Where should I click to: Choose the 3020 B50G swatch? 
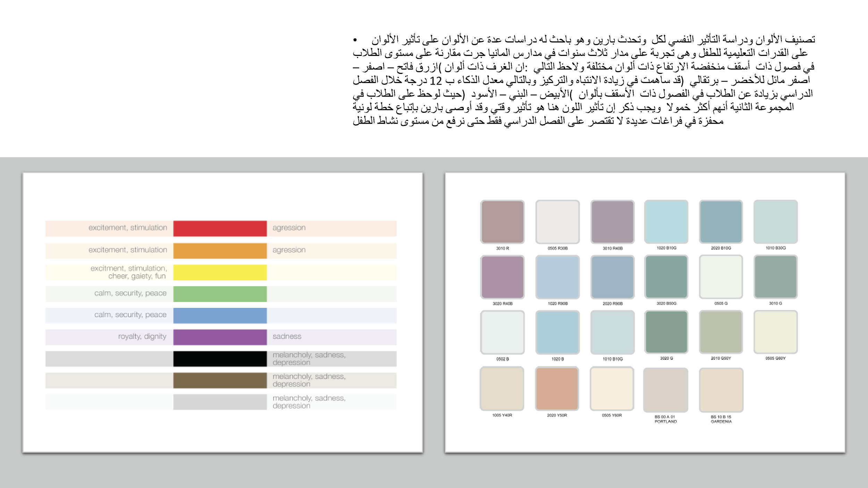click(x=666, y=277)
